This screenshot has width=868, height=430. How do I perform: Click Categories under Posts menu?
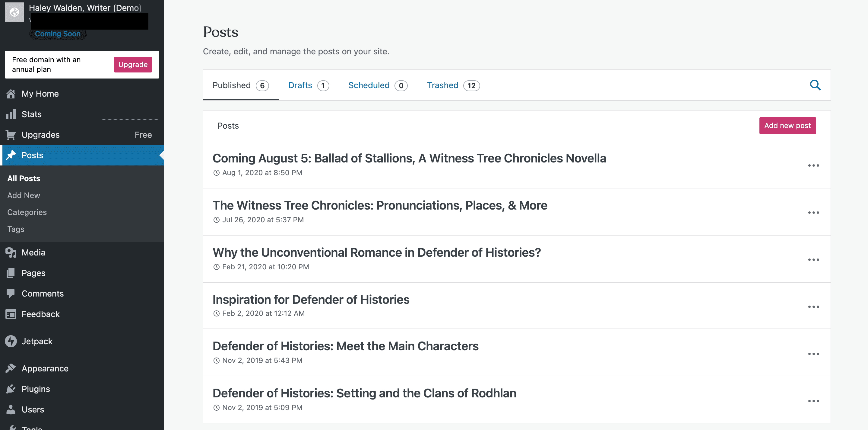click(x=27, y=212)
